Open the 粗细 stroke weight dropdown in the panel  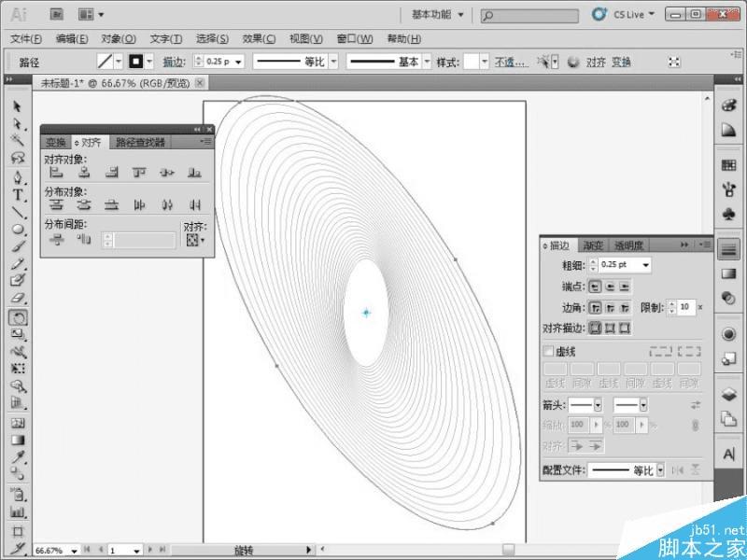(x=646, y=266)
